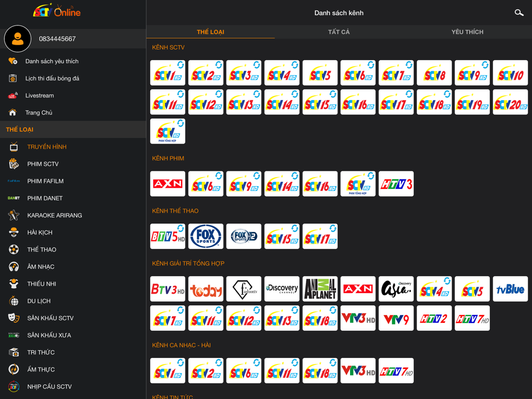The image size is (532, 399).
Task: Click the PHIM SCTV popcorn icon
Action: [x=14, y=163]
